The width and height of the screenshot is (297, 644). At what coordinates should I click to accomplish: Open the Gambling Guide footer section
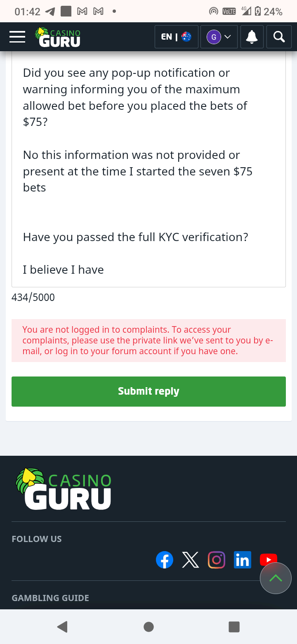50,598
